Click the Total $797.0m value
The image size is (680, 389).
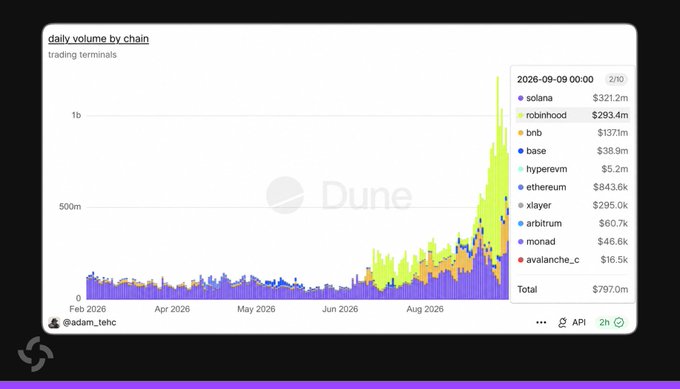click(x=610, y=289)
